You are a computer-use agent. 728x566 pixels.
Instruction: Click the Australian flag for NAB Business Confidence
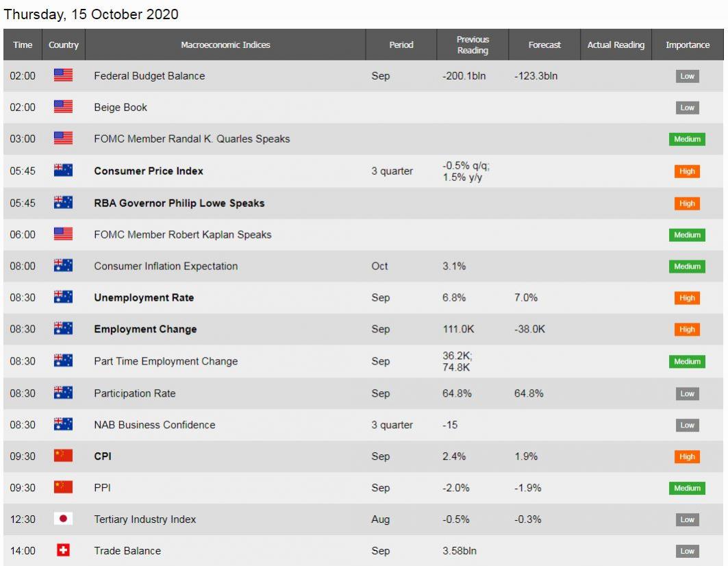tap(63, 424)
